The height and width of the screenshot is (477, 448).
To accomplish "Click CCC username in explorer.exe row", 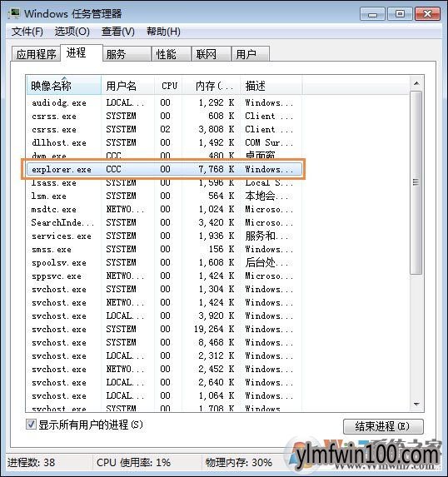I will click(x=113, y=169).
